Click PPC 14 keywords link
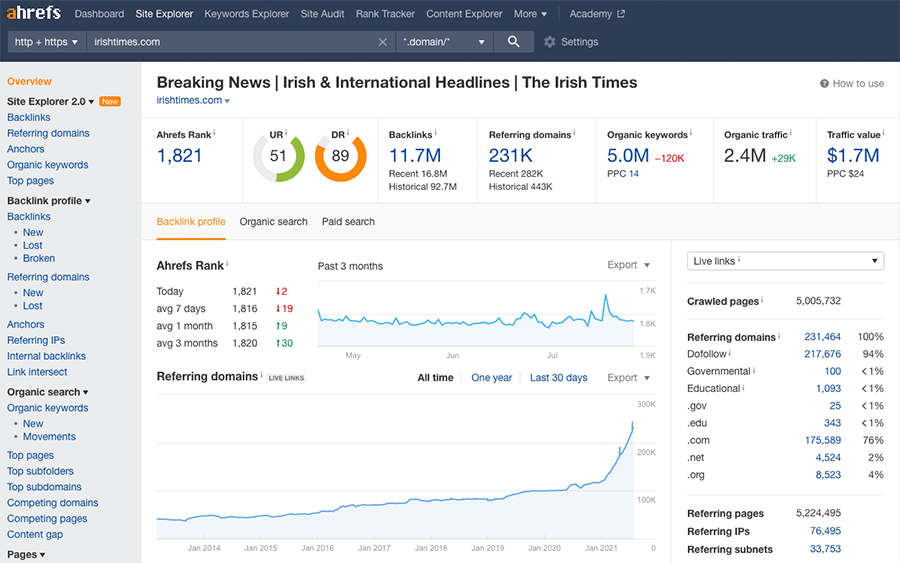Screen dimensions: 900x563 tap(634, 174)
